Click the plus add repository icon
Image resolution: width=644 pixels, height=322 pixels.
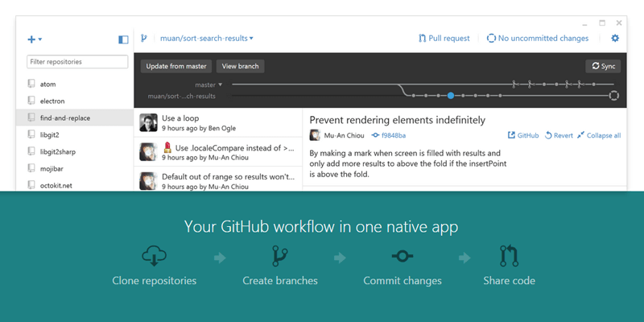(x=31, y=39)
